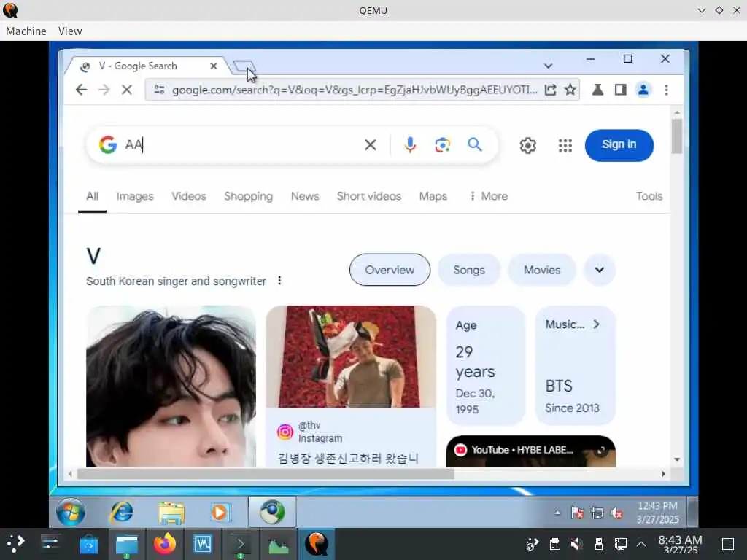Image resolution: width=747 pixels, height=560 pixels.
Task: Open the @thv Instagram link
Action: coord(309,432)
